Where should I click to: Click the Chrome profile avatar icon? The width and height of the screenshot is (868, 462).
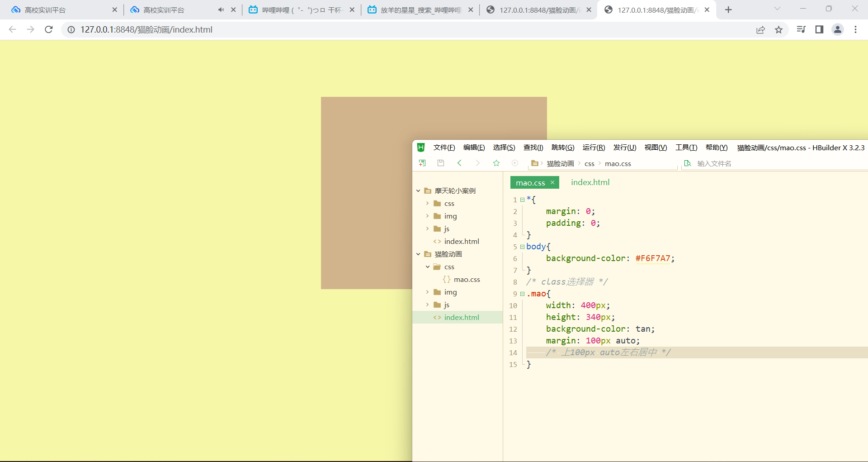point(838,29)
